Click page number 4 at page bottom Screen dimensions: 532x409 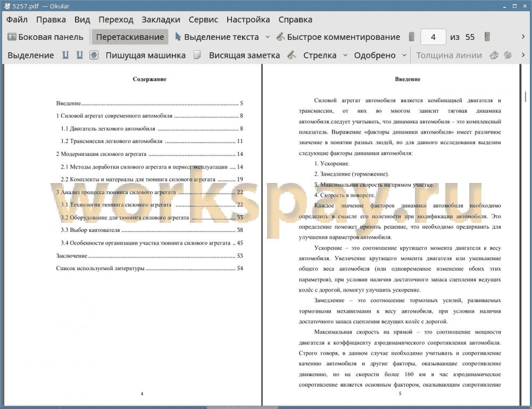click(142, 394)
